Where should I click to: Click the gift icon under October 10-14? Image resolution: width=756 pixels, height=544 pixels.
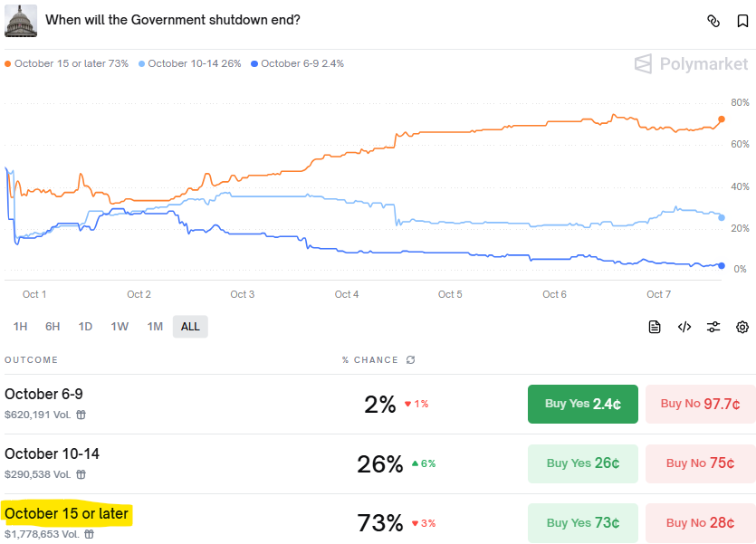[81, 474]
